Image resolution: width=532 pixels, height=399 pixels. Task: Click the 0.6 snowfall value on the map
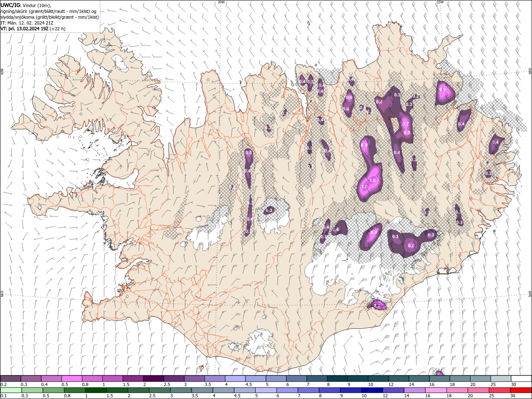click(x=349, y=98)
